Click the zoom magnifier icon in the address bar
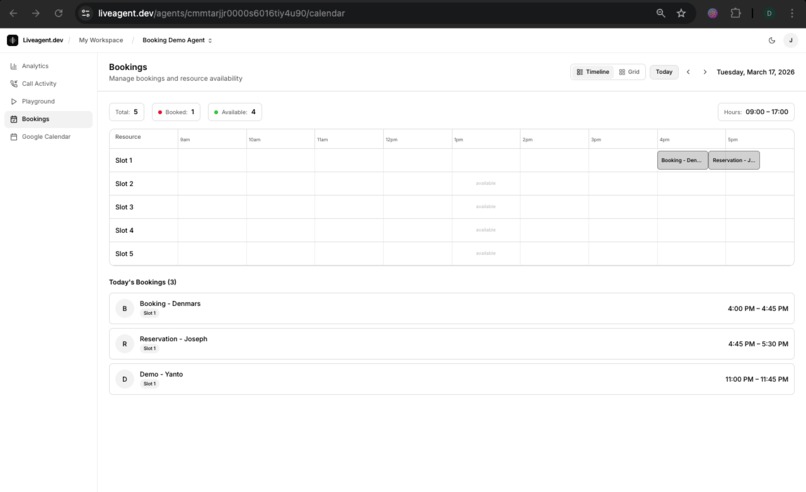This screenshot has width=806, height=492. click(x=661, y=13)
